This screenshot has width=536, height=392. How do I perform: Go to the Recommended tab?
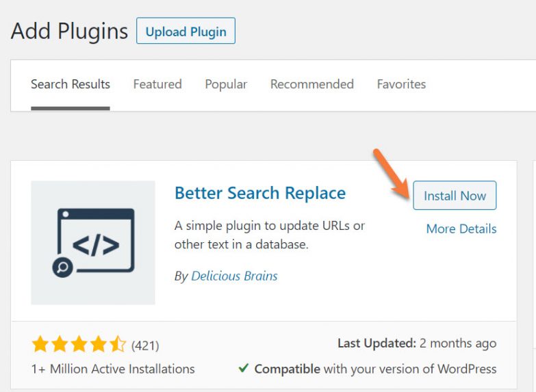click(312, 84)
